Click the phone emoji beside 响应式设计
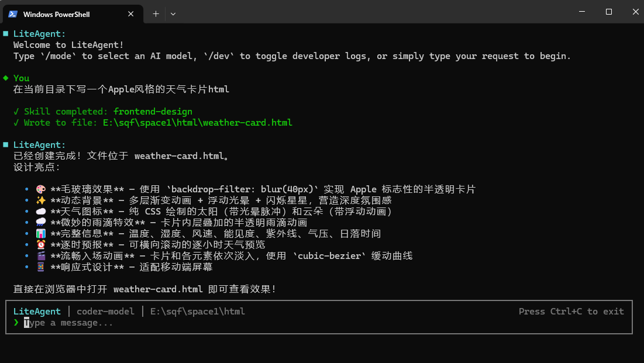 pyautogui.click(x=40, y=267)
